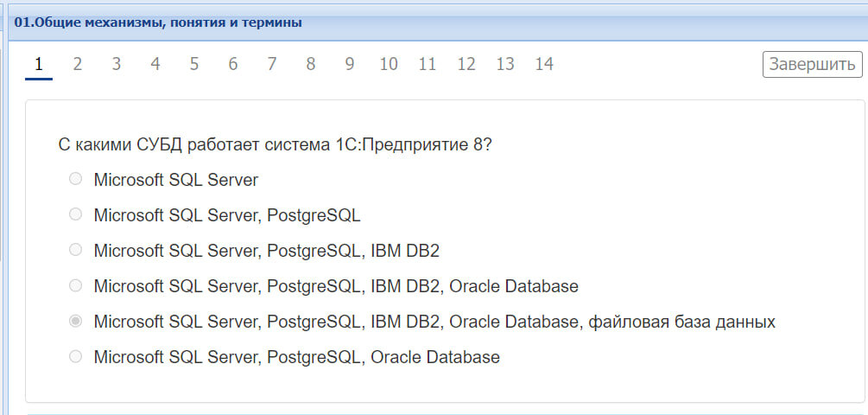Image resolution: width=868 pixels, height=415 pixels.
Task: Switch to question 14
Action: point(545,65)
